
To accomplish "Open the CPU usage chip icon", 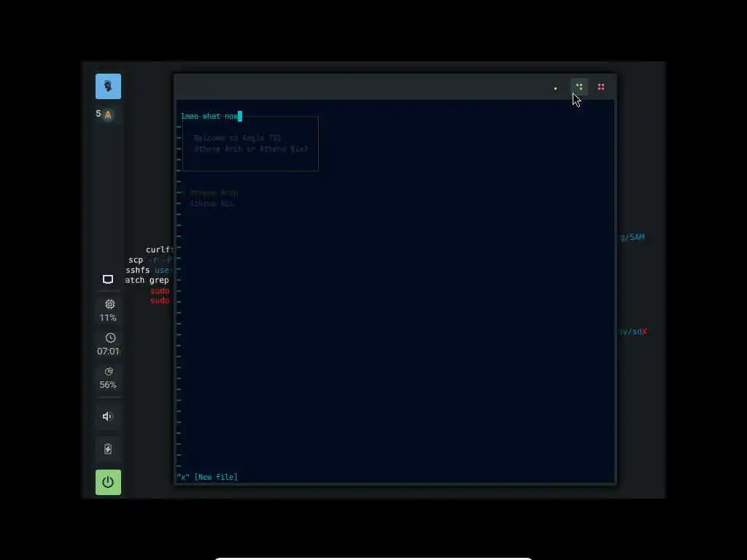I will point(109,304).
